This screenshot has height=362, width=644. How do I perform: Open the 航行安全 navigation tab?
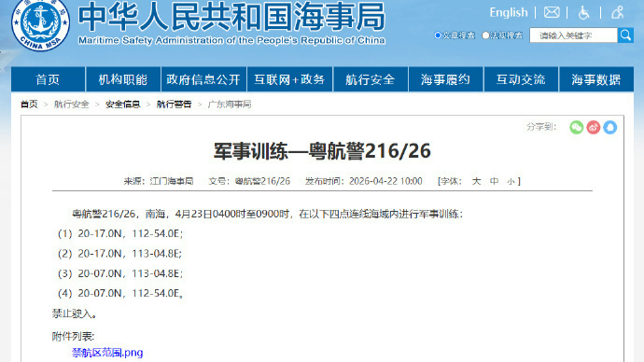coord(371,79)
